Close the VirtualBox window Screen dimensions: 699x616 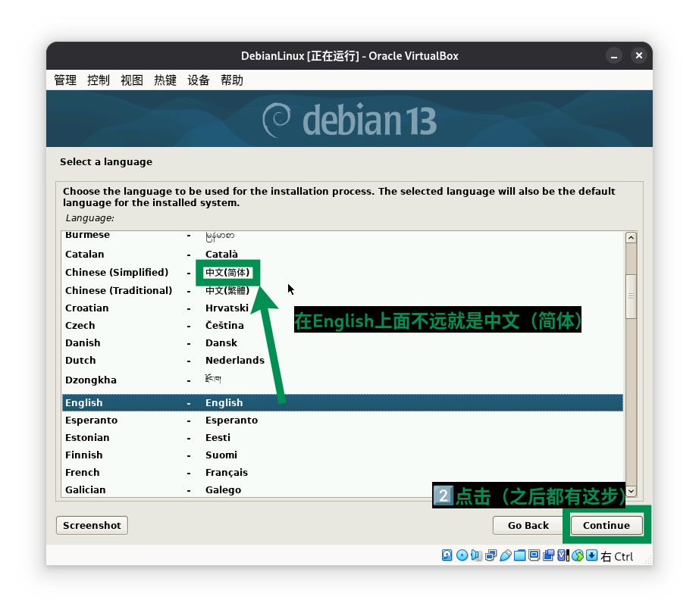pos(639,55)
